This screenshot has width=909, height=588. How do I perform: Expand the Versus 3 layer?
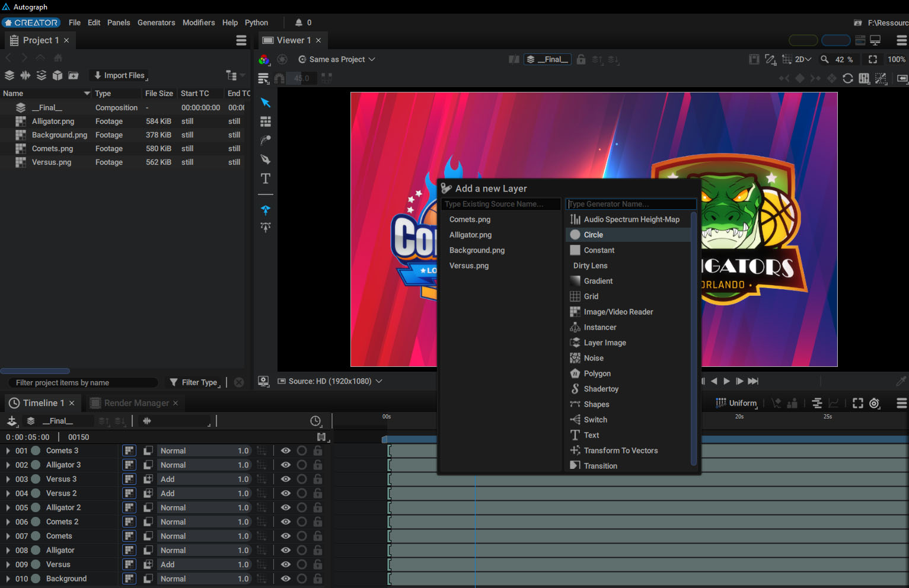[x=8, y=479]
